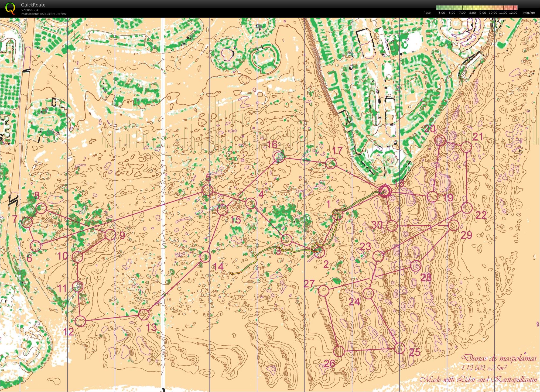Click the Pace label in the header

427,13
